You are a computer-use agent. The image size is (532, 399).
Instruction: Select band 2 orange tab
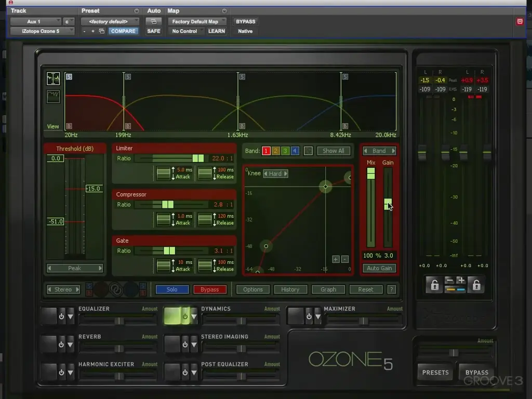tap(276, 151)
